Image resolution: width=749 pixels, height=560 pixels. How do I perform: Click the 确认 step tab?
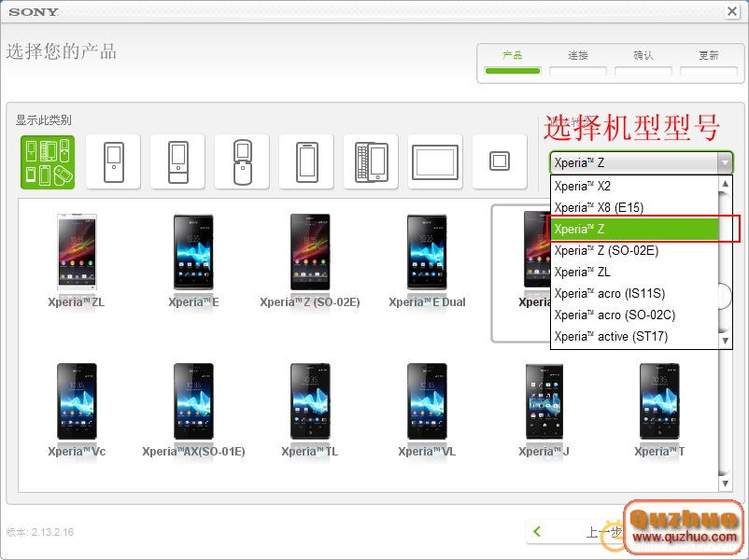(643, 62)
